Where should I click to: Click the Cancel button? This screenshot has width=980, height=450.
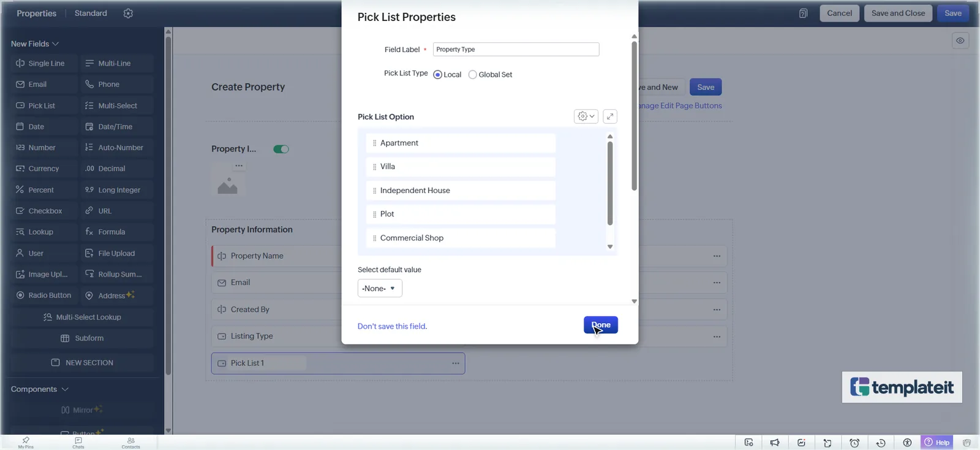coord(839,13)
